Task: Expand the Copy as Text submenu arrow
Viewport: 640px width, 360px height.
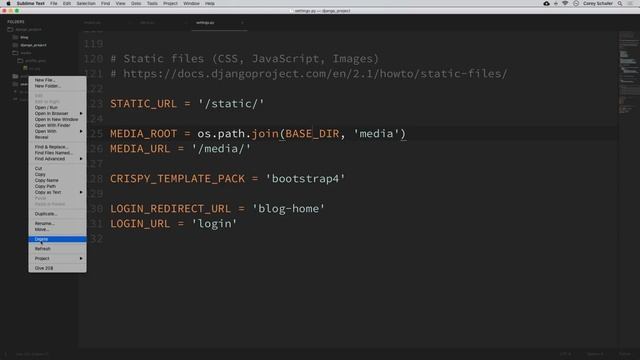Action: coord(81,192)
